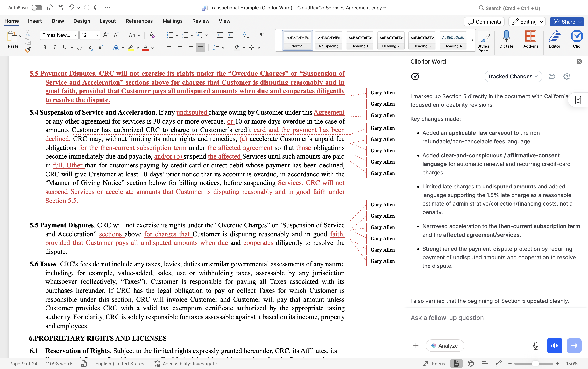Click the Analyze button
The width and height of the screenshot is (588, 369).
click(445, 346)
